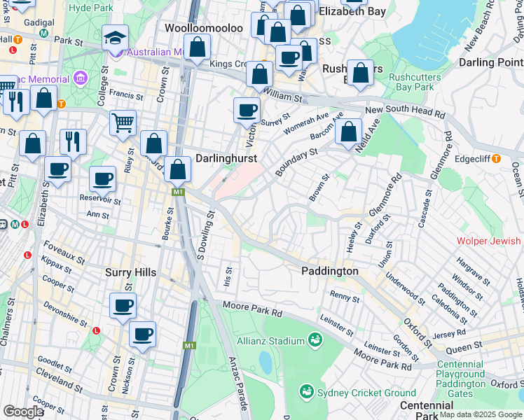Screen dimensions: 524x420
Task: Click the Hyde Park label
Action: [91, 8]
